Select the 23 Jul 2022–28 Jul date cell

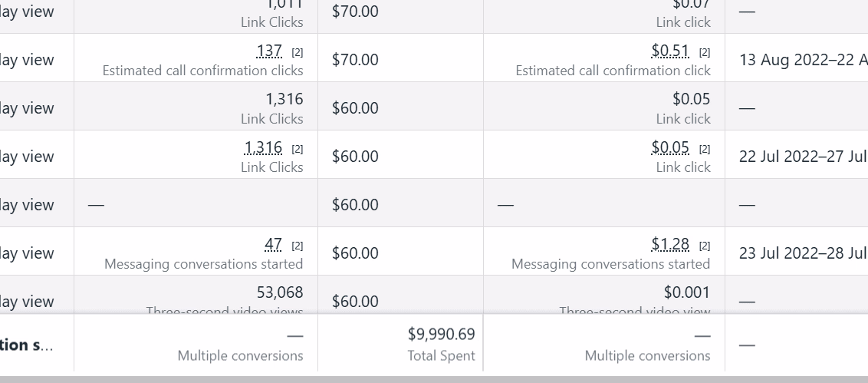tap(802, 253)
